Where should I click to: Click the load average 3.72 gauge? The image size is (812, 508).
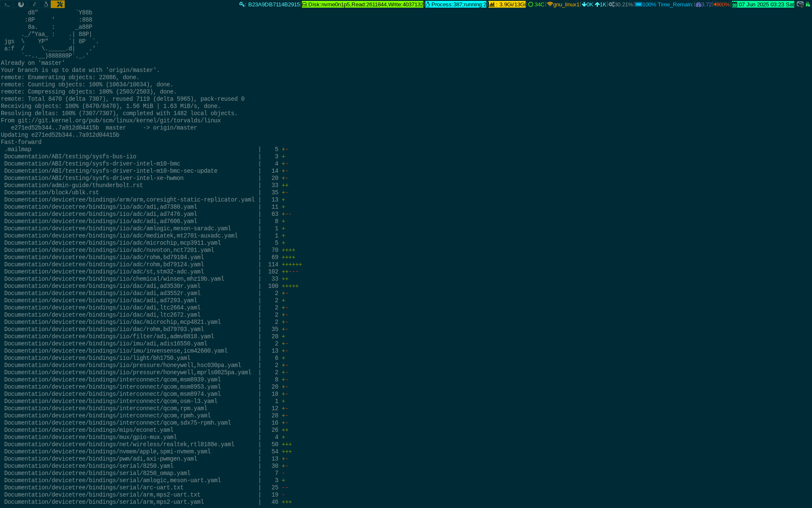tap(704, 4)
